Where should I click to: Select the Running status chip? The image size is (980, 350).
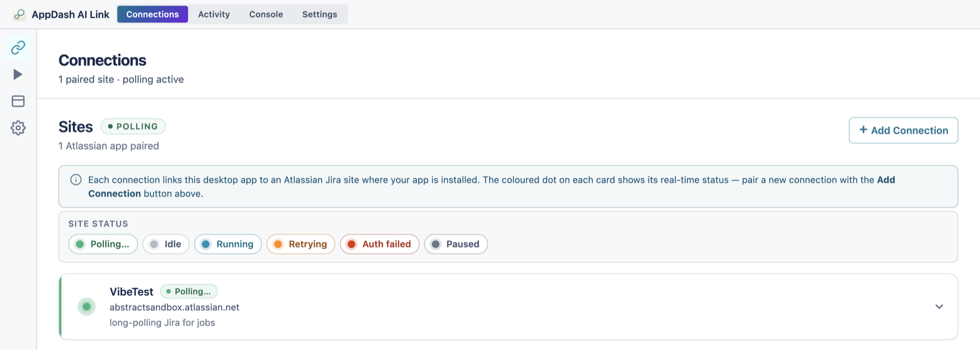(228, 244)
